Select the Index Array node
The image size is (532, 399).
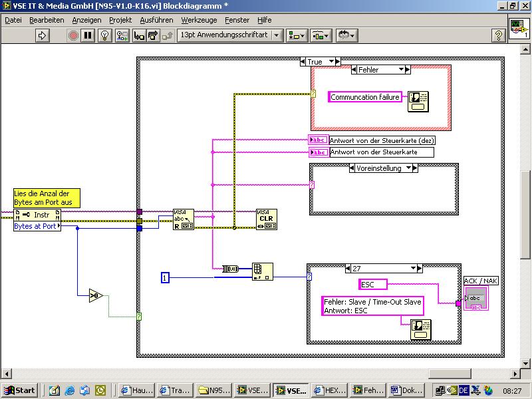[262, 271]
